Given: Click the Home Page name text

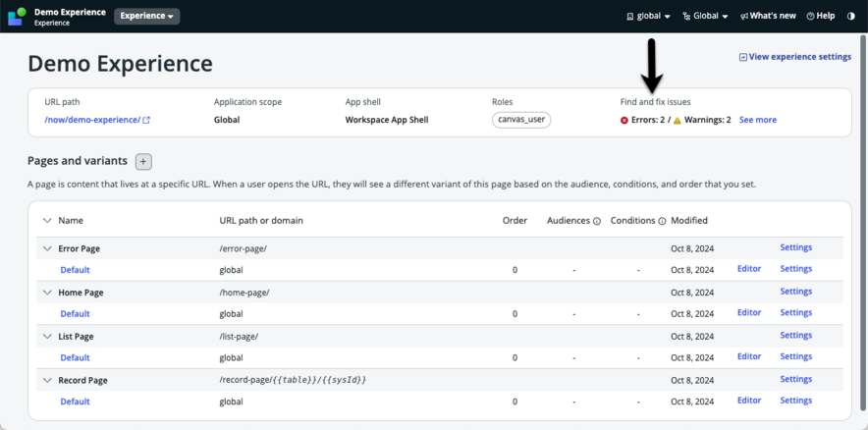Looking at the screenshot, I should 81,293.
